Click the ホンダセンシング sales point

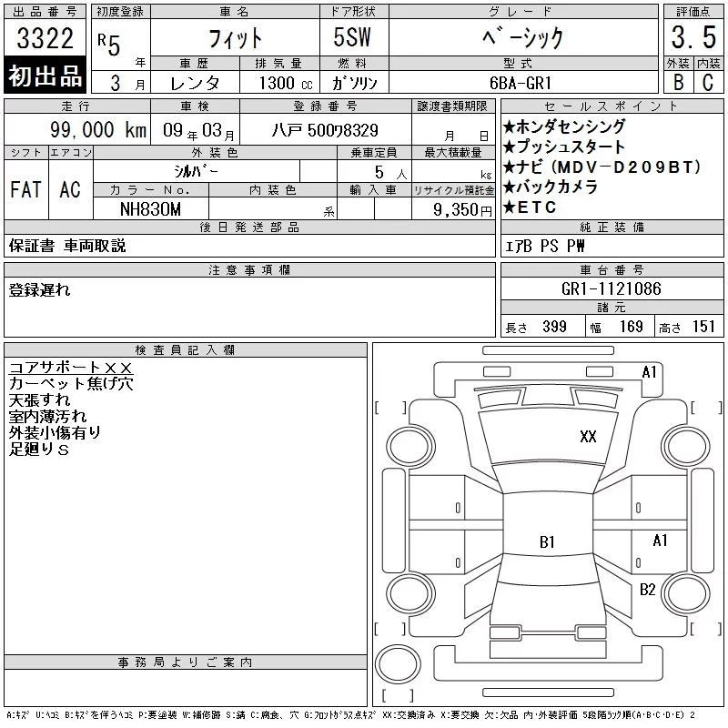pos(564,126)
